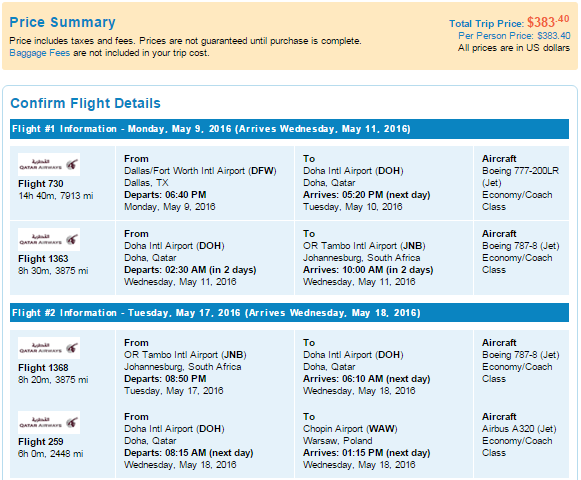The height and width of the screenshot is (480, 581).
Task: Click the Flight 259 label
Action: point(41,442)
